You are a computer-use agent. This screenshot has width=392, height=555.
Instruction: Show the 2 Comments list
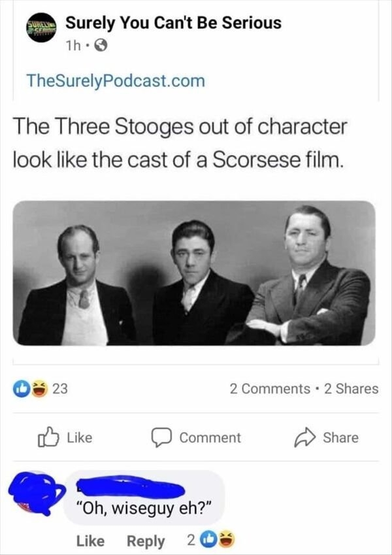pos(270,388)
